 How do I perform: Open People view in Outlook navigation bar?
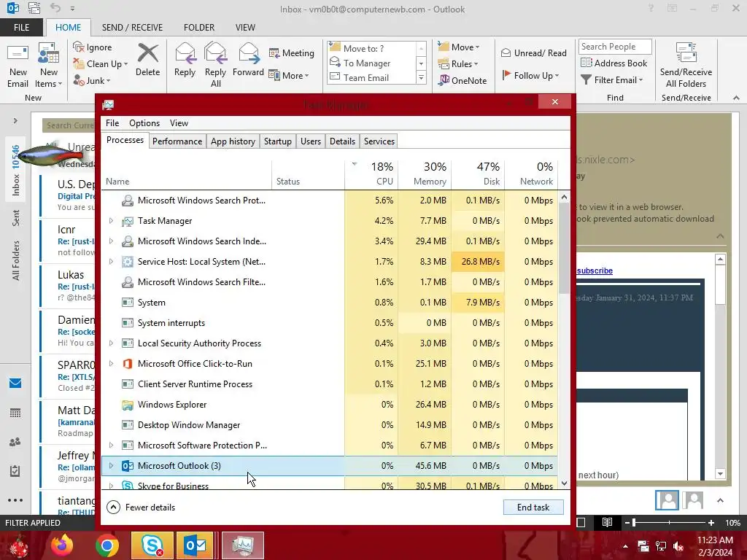(x=15, y=442)
